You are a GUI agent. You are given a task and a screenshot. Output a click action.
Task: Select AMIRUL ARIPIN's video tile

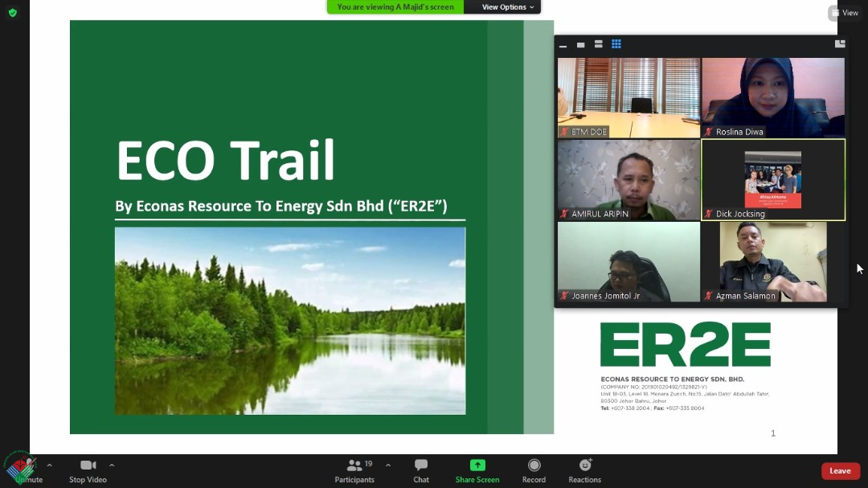[x=628, y=180]
